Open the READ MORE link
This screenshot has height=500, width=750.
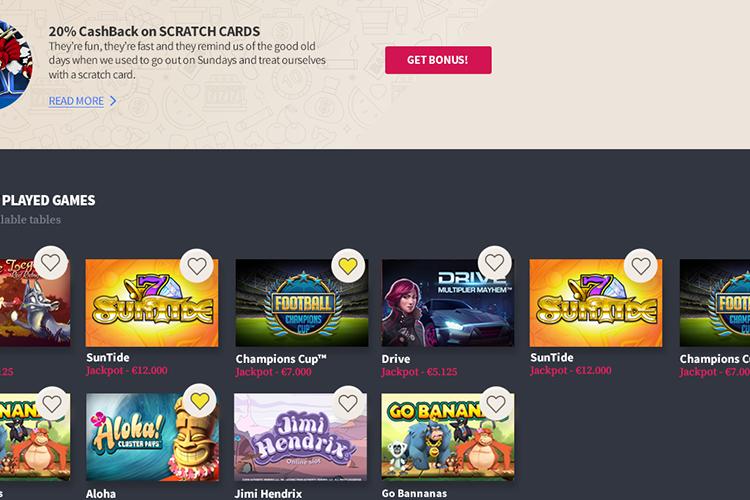coord(76,101)
